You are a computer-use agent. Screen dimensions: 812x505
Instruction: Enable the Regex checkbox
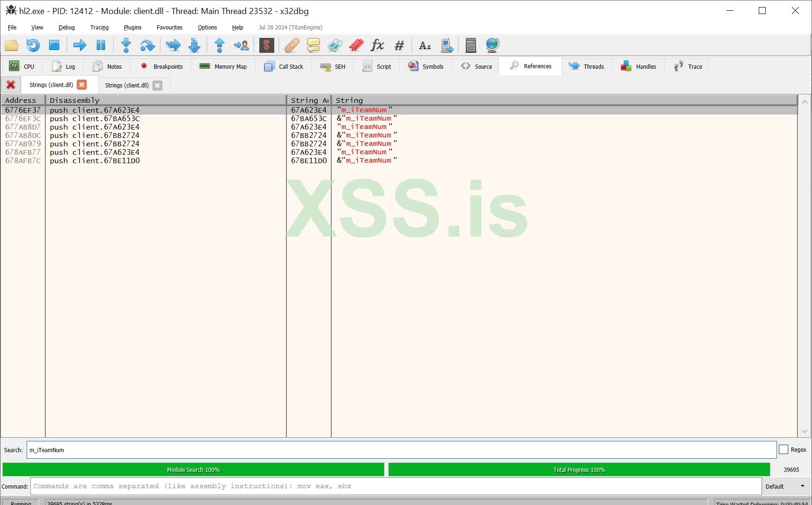pyautogui.click(x=784, y=449)
